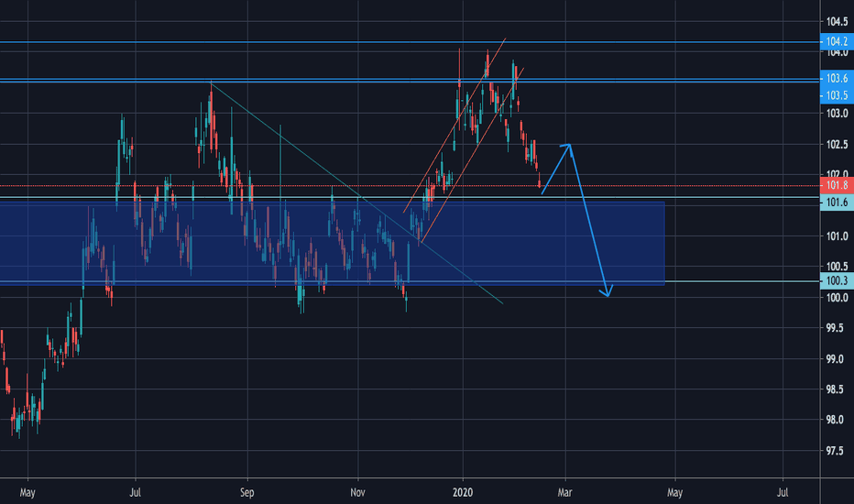The image size is (854, 504).
Task: Click the 100.0 price axis value
Action: tap(837, 298)
